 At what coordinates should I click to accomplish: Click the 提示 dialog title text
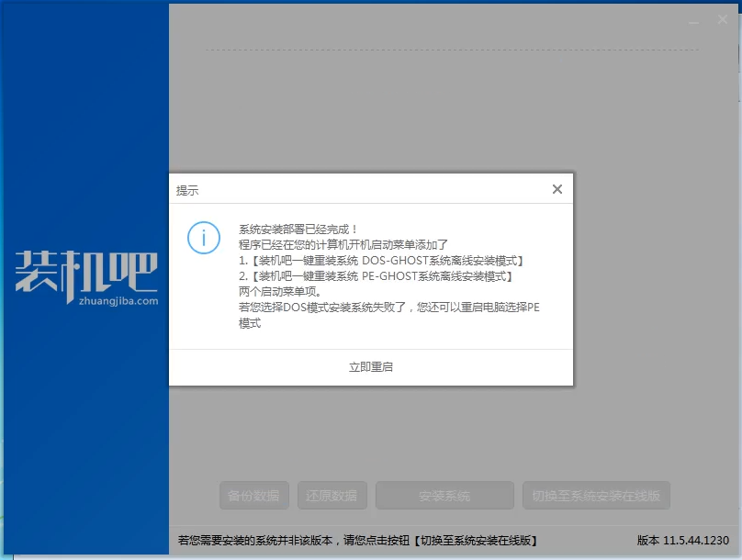tap(187, 191)
